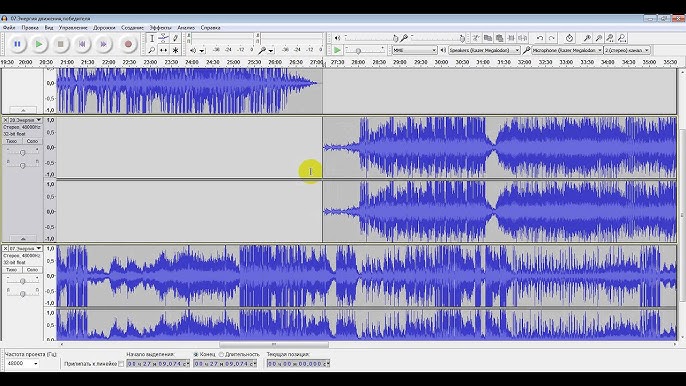Click the Trim audio icon

click(x=511, y=39)
